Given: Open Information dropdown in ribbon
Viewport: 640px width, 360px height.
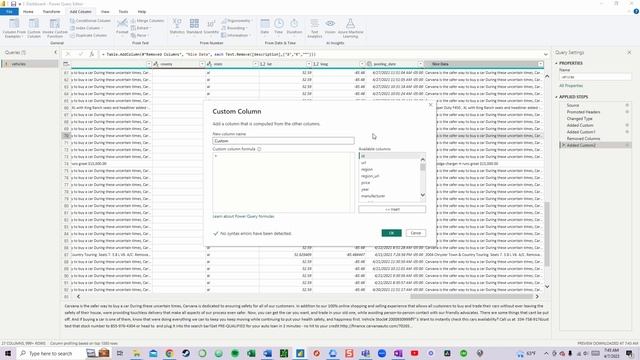Looking at the screenshot, I should 236,36.
